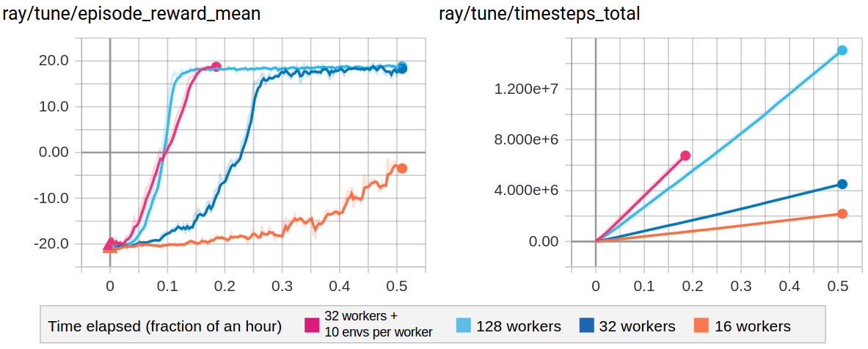
Task: Click the pink legend color swatch
Action: click(312, 326)
